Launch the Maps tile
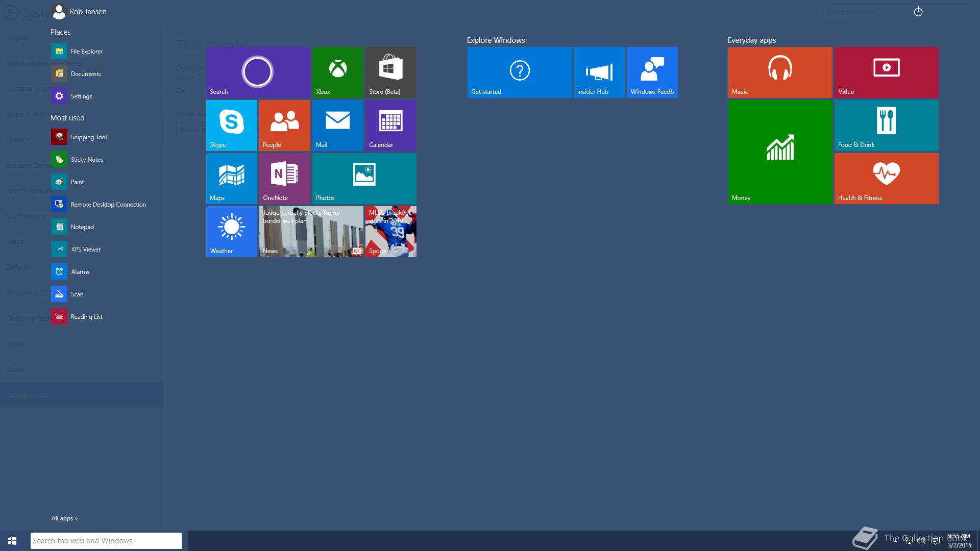 [x=232, y=179]
